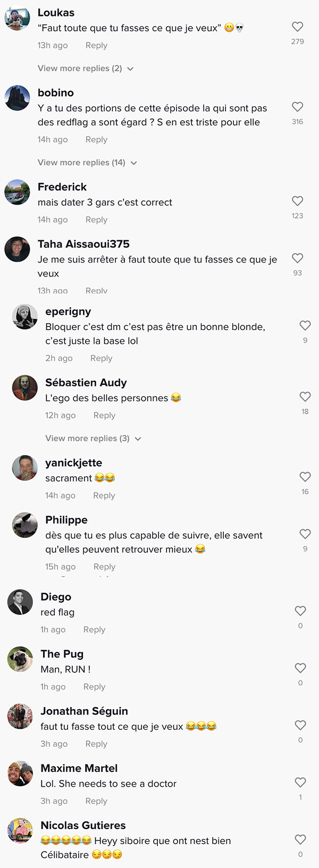319x868 pixels.
Task: Toggle like on The Pug's comment
Action: pos(300,668)
